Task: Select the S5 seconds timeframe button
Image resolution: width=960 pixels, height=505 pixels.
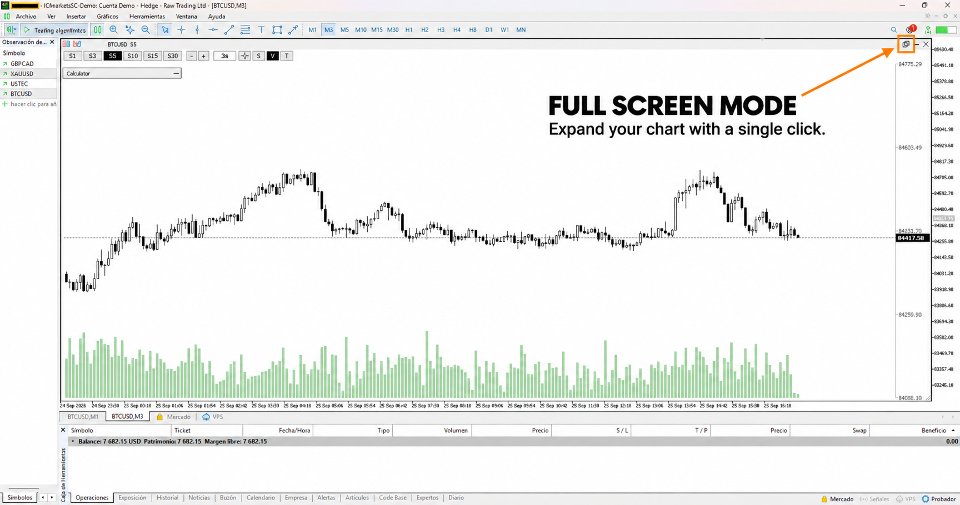Action: (x=112, y=56)
